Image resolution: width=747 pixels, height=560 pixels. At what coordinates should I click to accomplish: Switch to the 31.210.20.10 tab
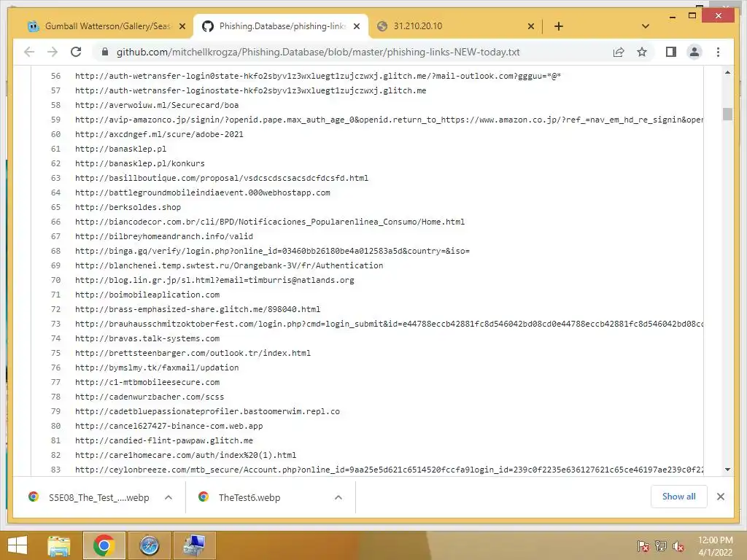click(x=455, y=26)
